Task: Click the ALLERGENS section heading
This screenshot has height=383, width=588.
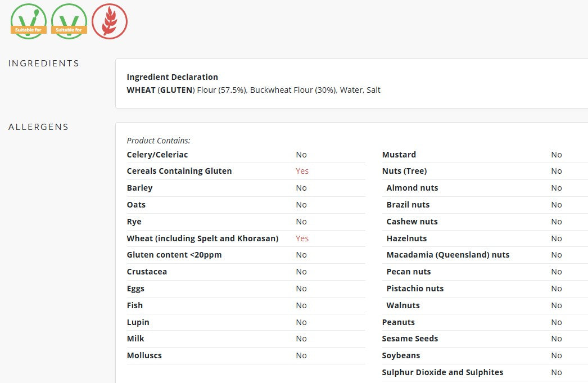Action: (x=38, y=127)
